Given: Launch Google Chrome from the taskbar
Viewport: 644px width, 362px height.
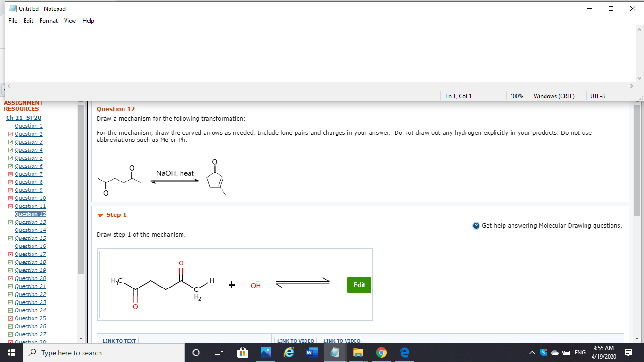Looking at the screenshot, I should 381,353.
